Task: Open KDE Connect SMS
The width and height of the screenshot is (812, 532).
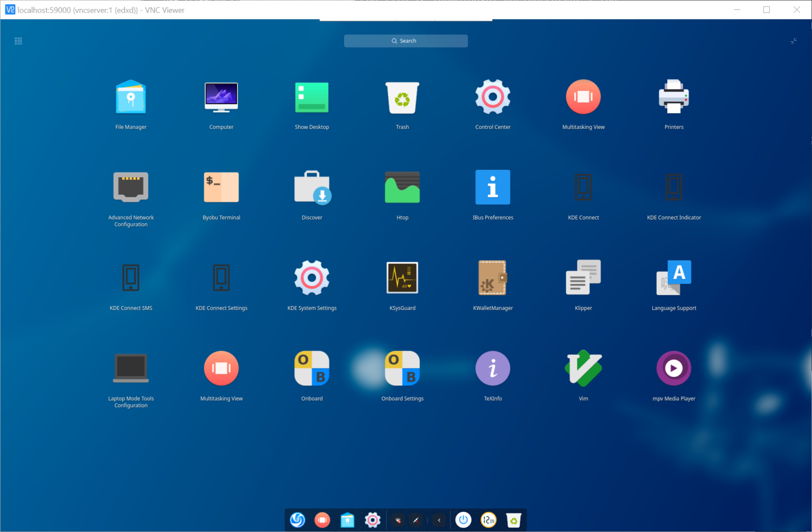Action: [131, 278]
